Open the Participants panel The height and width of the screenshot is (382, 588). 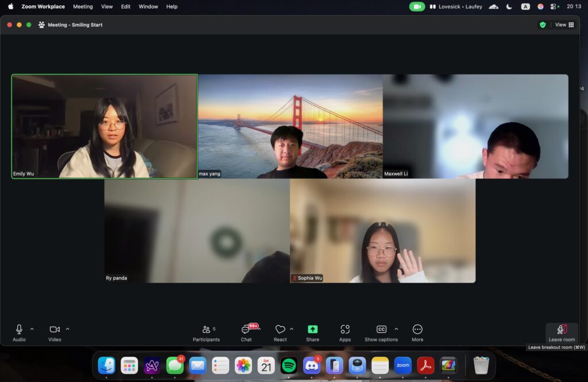(x=206, y=332)
